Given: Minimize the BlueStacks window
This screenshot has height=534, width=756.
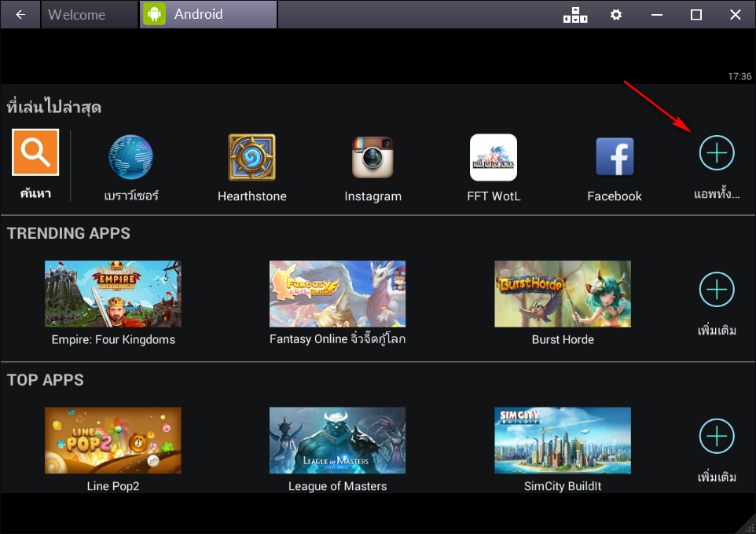Looking at the screenshot, I should [x=657, y=15].
